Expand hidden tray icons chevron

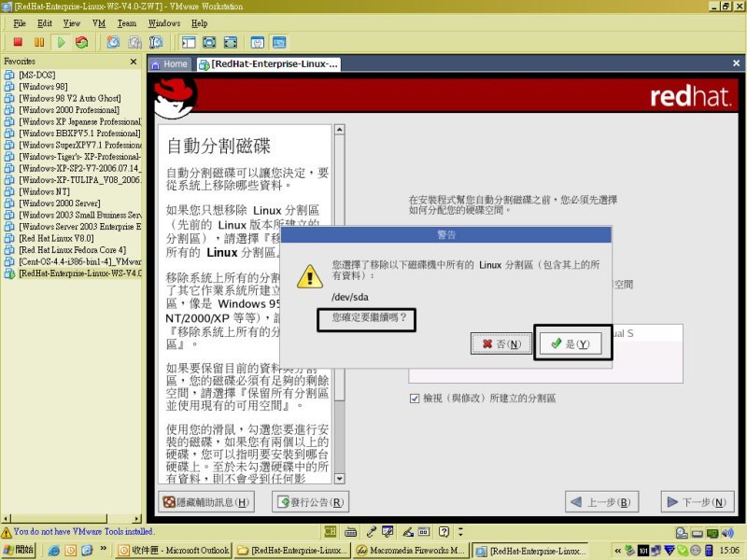pyautogui.click(x=617, y=551)
